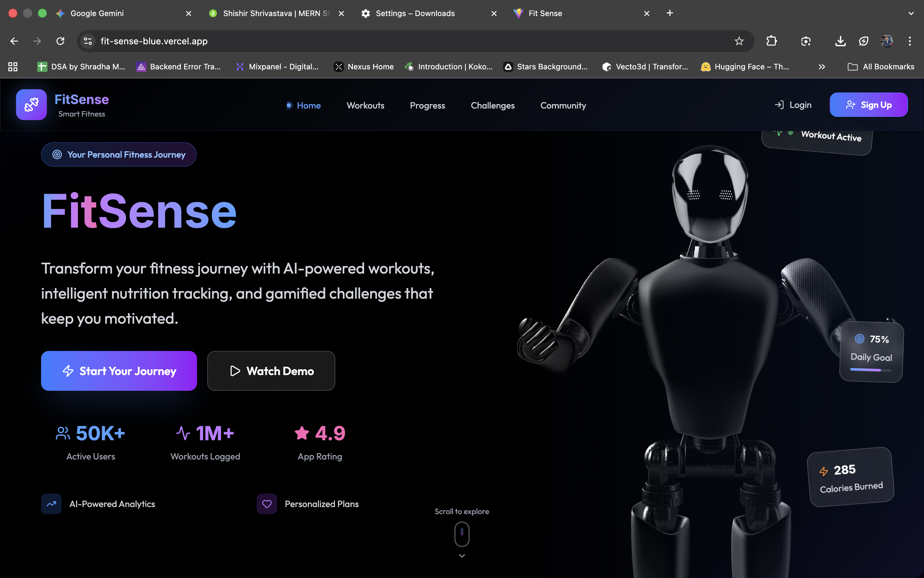924x578 pixels.
Task: Click the Login link
Action: (793, 105)
